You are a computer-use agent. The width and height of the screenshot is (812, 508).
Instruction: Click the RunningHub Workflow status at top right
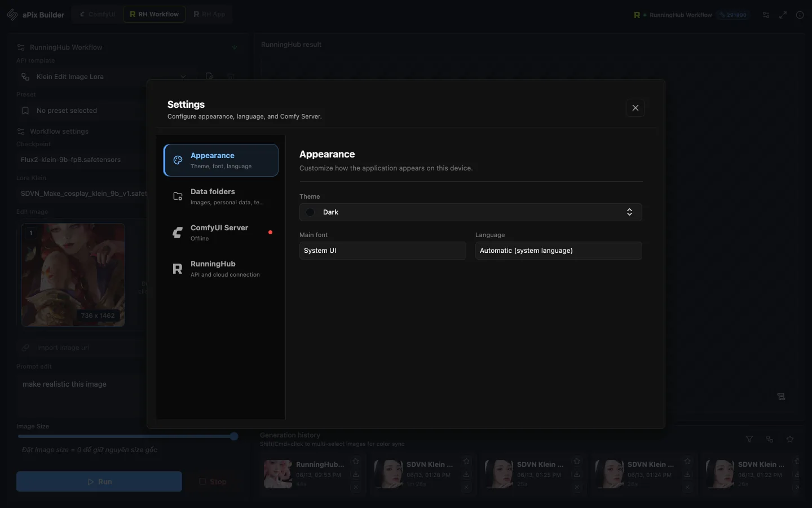pyautogui.click(x=673, y=15)
